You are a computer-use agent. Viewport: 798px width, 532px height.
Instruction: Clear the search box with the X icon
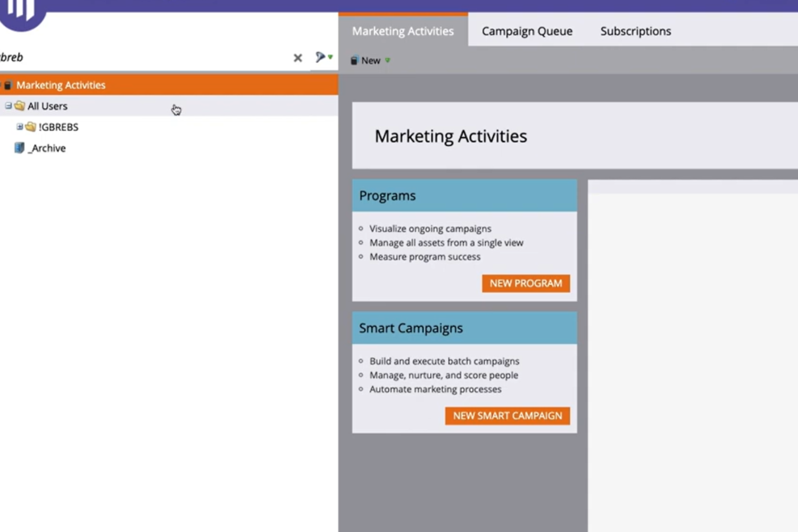click(297, 58)
